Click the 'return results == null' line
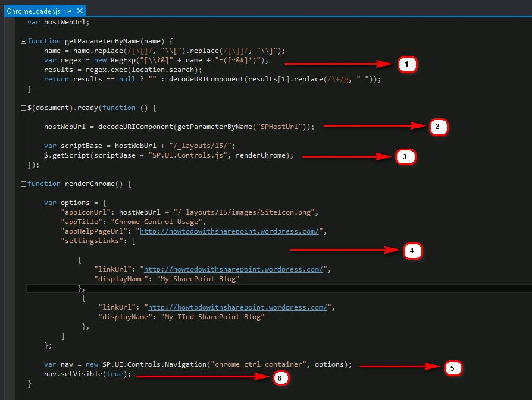Viewport: 532px width, 400px height. 212,79
